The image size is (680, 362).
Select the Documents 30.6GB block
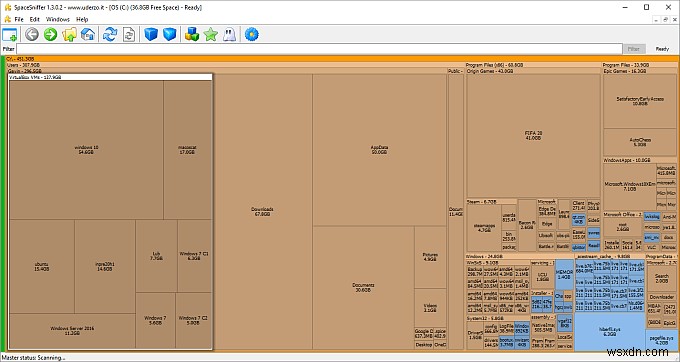(x=363, y=287)
